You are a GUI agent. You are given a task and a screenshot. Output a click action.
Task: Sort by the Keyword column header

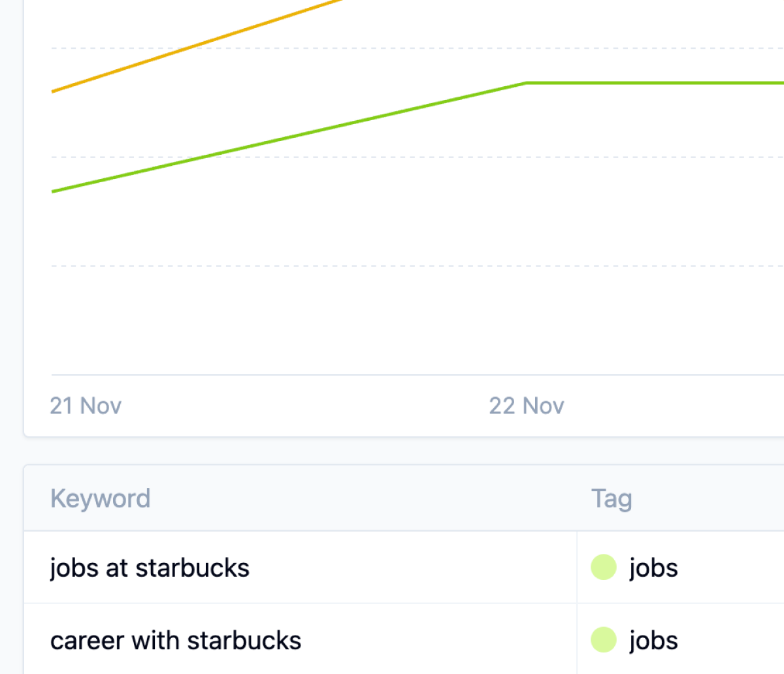click(x=101, y=498)
